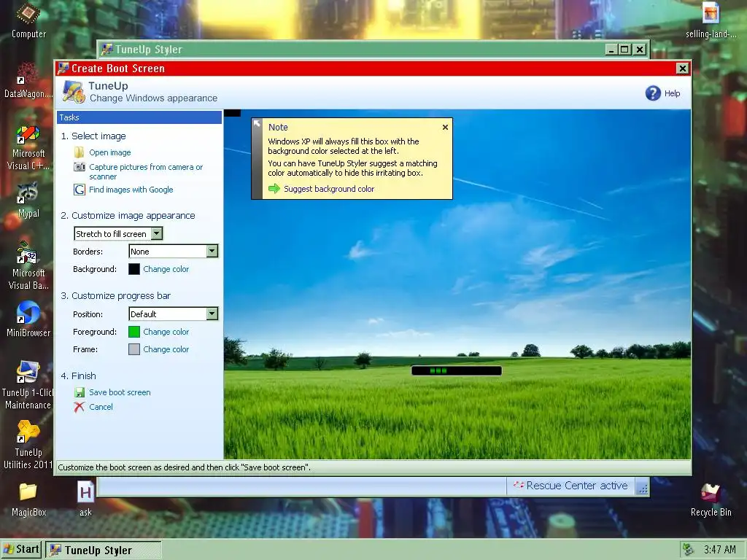Maximize the TuneUp Styler window
Viewport: 747px width, 560px height.
pos(624,49)
